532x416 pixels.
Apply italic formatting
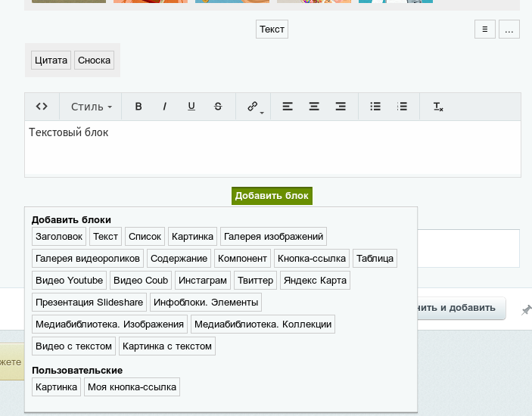(164, 107)
